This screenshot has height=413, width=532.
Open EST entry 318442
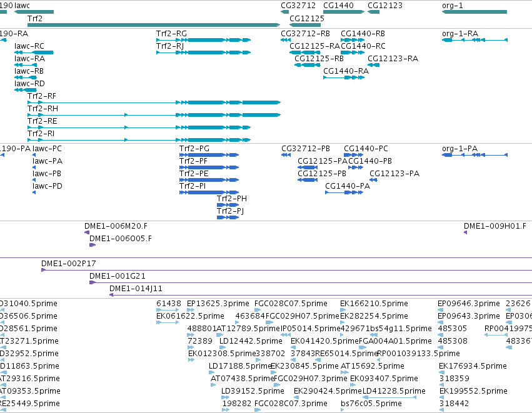click(454, 404)
